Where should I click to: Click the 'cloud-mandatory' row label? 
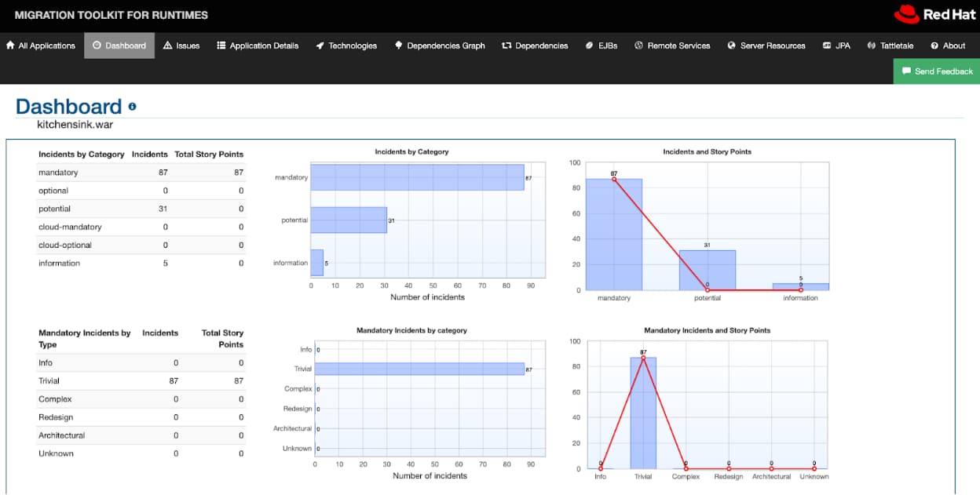click(x=70, y=227)
